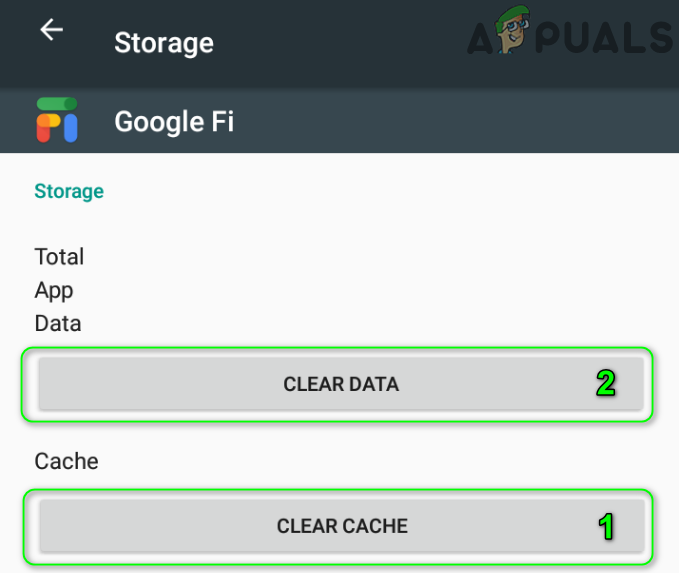Viewport: 679px width, 573px height.
Task: Click the green bar of Google Fi logo
Action: click(x=58, y=104)
